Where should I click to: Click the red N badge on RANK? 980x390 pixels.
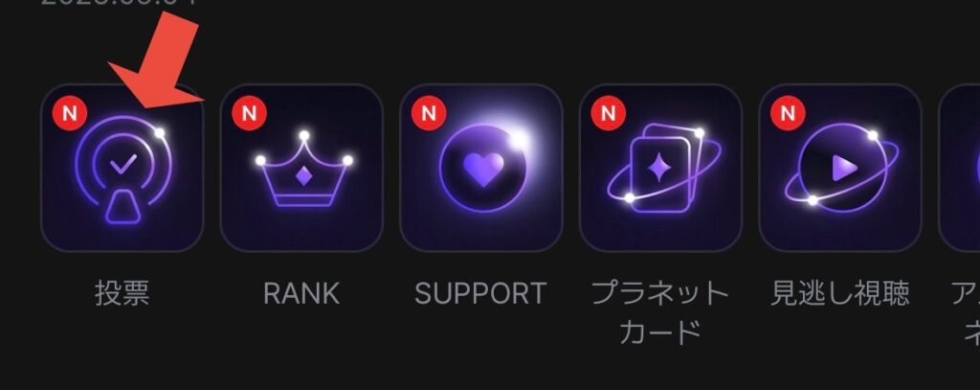click(250, 113)
